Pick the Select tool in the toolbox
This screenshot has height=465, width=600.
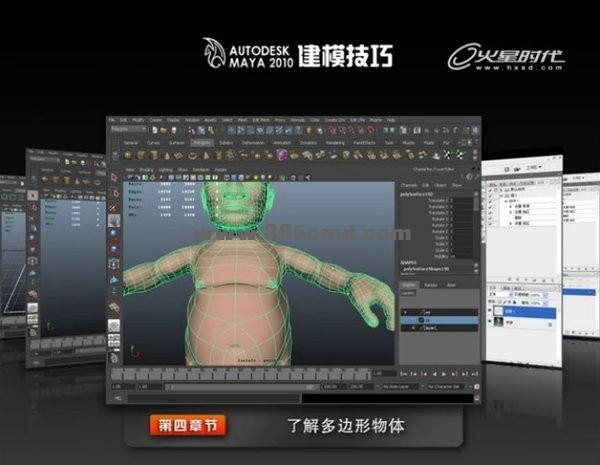(x=114, y=177)
